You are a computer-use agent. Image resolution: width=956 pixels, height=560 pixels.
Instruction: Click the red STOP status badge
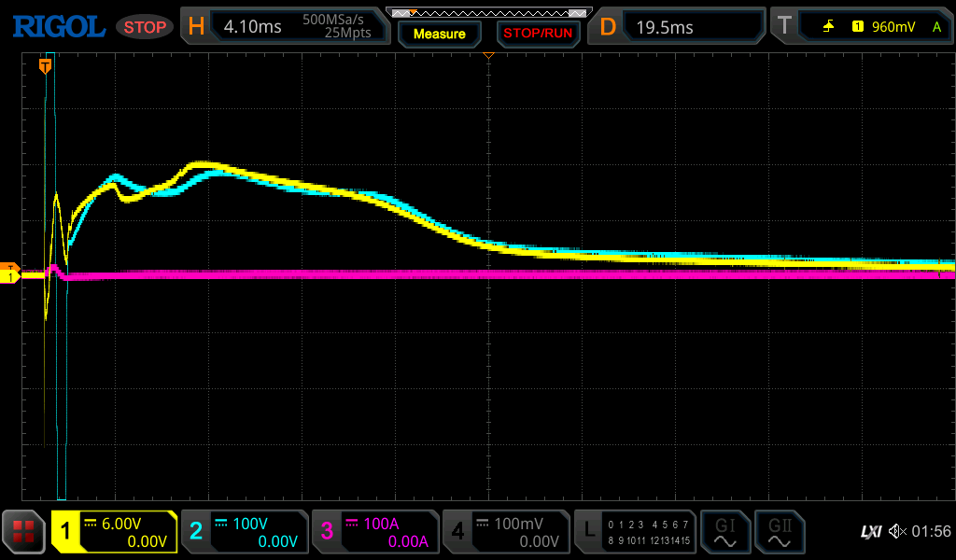click(145, 27)
